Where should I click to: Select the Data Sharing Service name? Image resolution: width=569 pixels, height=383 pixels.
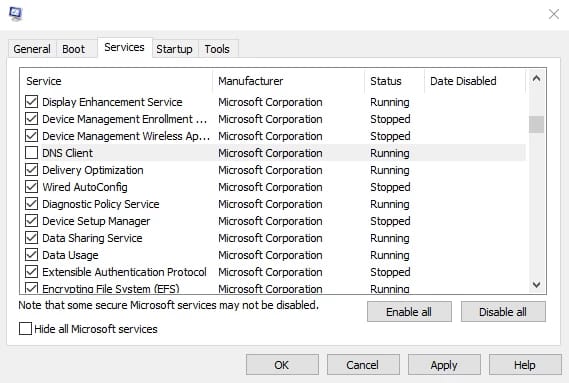pos(92,238)
